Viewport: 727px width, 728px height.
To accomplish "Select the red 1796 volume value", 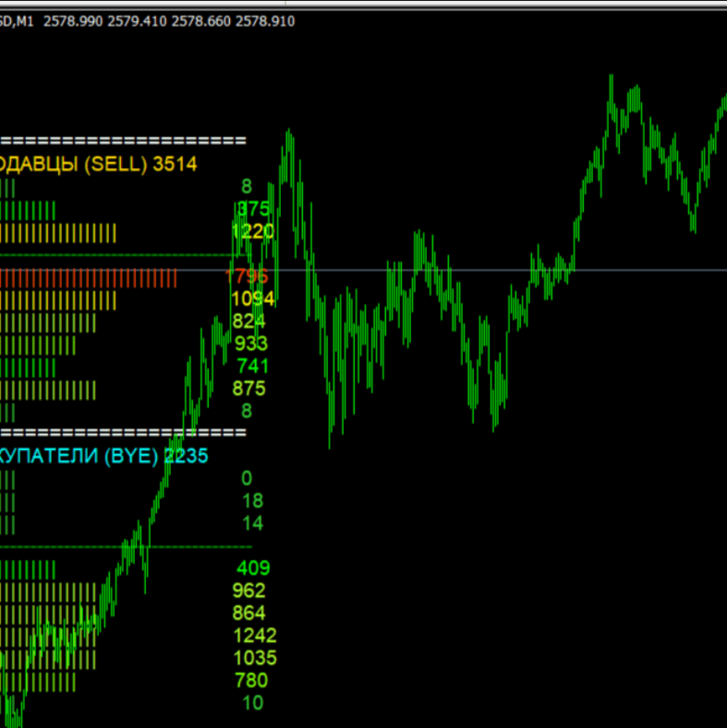I will point(247,275).
